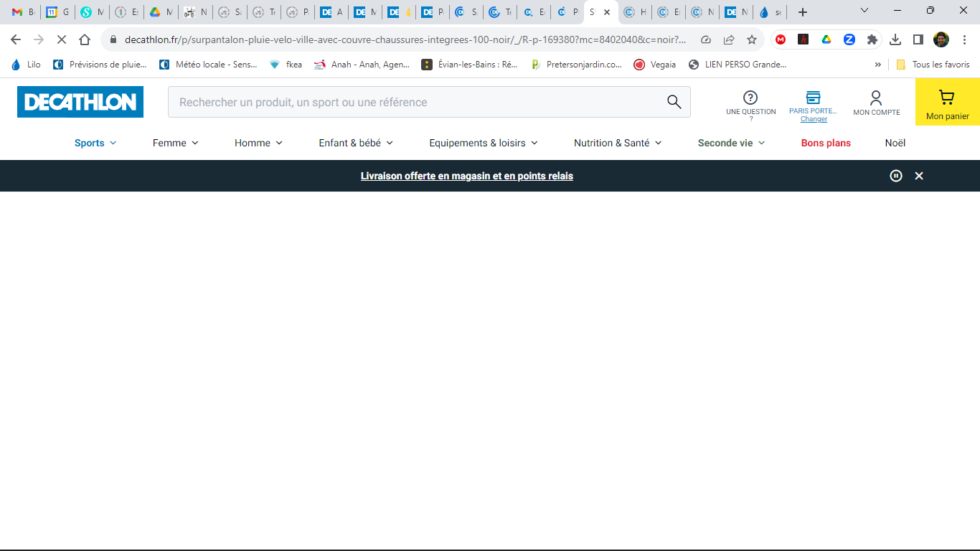The width and height of the screenshot is (980, 551).
Task: Open the Bons plans section
Action: tap(826, 143)
